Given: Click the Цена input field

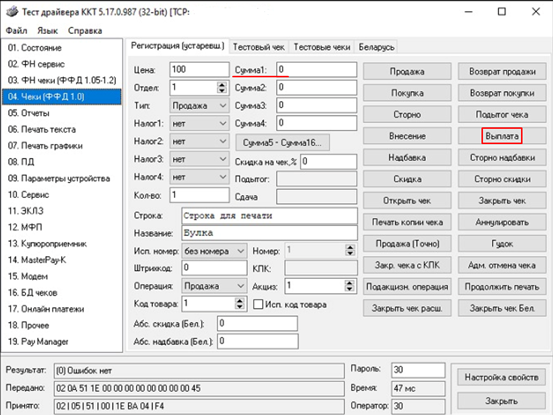Looking at the screenshot, I should pyautogui.click(x=199, y=69).
